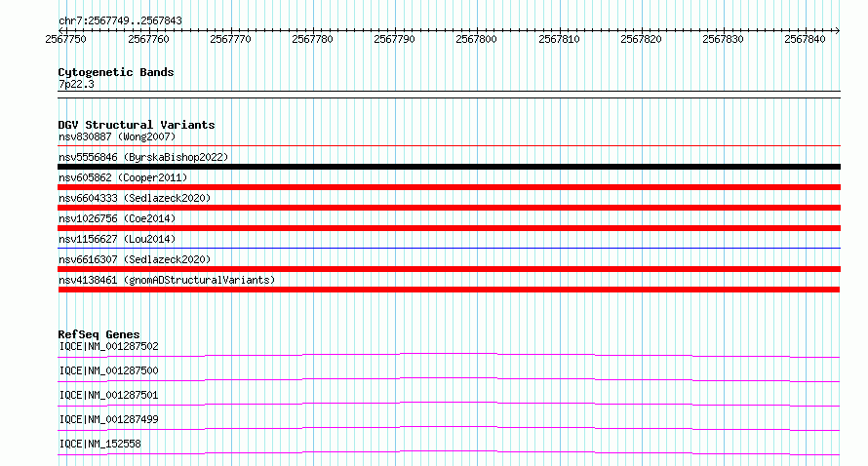Click the 7p22.3 band label
This screenshot has height=466, width=868.
tap(76, 84)
